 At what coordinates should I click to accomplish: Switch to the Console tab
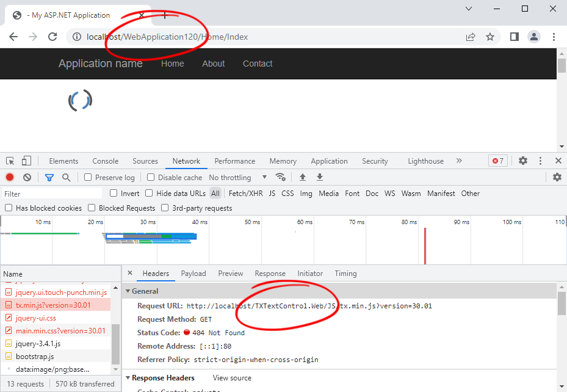[x=105, y=161]
